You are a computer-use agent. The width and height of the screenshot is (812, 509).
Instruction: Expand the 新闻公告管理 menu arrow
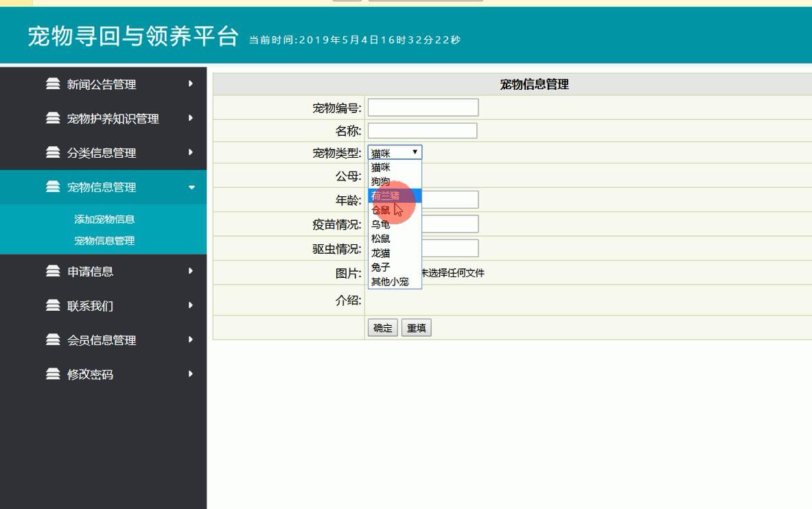(190, 84)
